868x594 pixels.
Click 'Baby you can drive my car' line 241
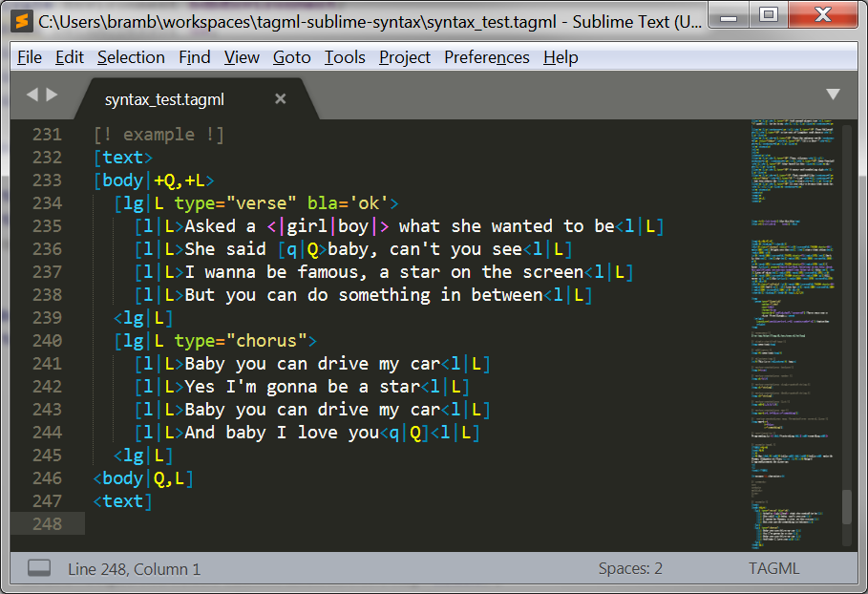click(x=312, y=364)
